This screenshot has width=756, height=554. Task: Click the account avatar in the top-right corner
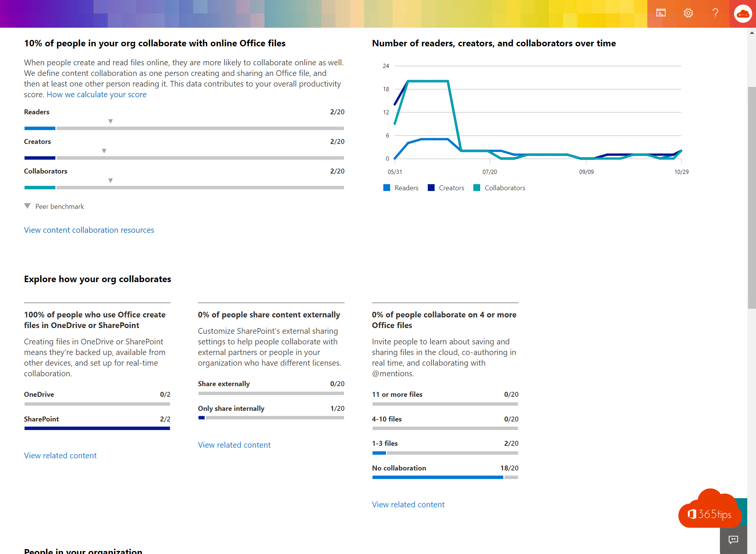click(742, 14)
